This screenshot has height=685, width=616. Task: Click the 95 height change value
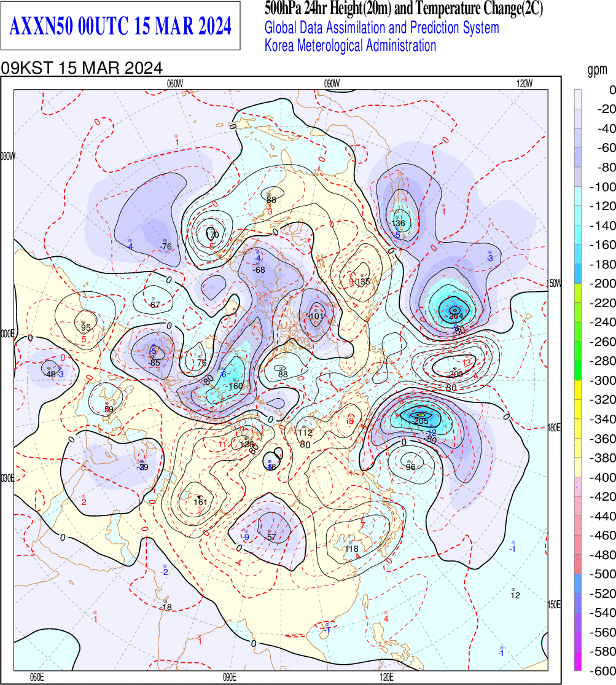tap(85, 327)
